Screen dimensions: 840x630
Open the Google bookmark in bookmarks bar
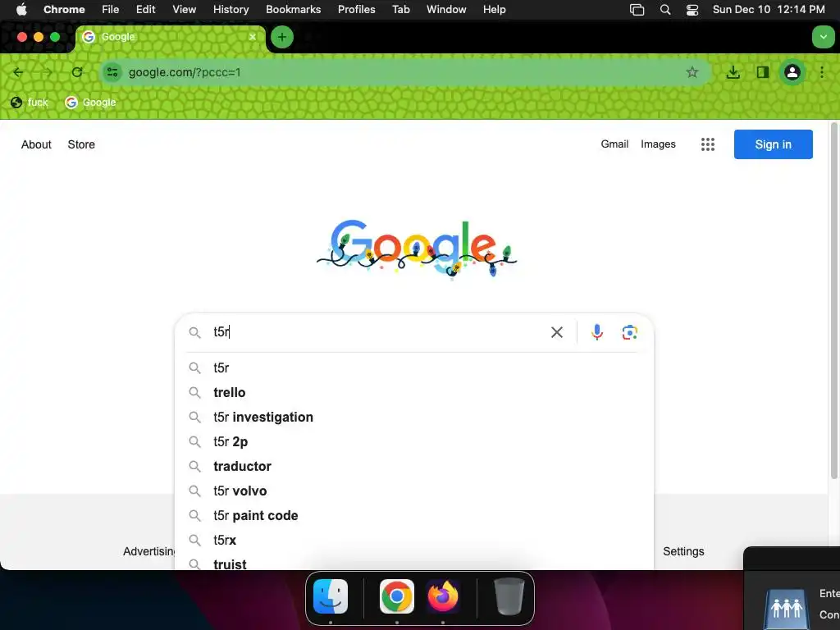pos(90,103)
